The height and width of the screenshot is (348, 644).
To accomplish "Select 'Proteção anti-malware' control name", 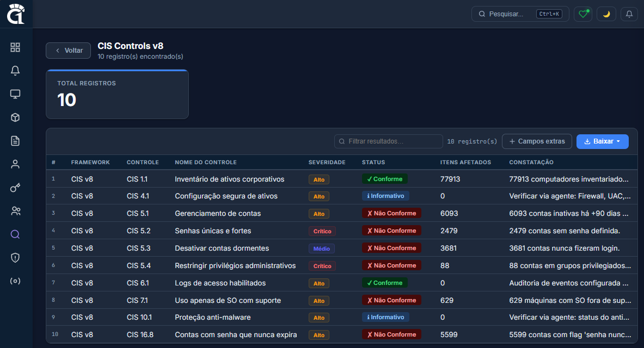I will click(x=213, y=317).
